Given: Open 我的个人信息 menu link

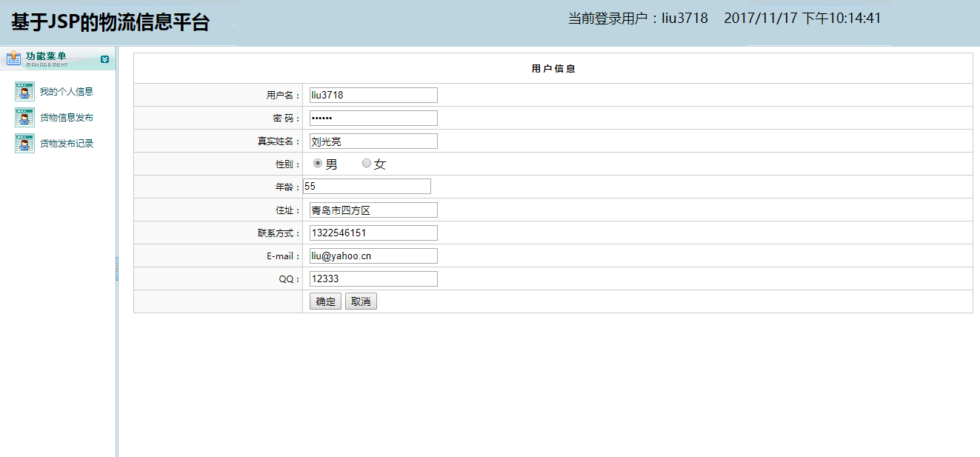Looking at the screenshot, I should click(x=67, y=92).
